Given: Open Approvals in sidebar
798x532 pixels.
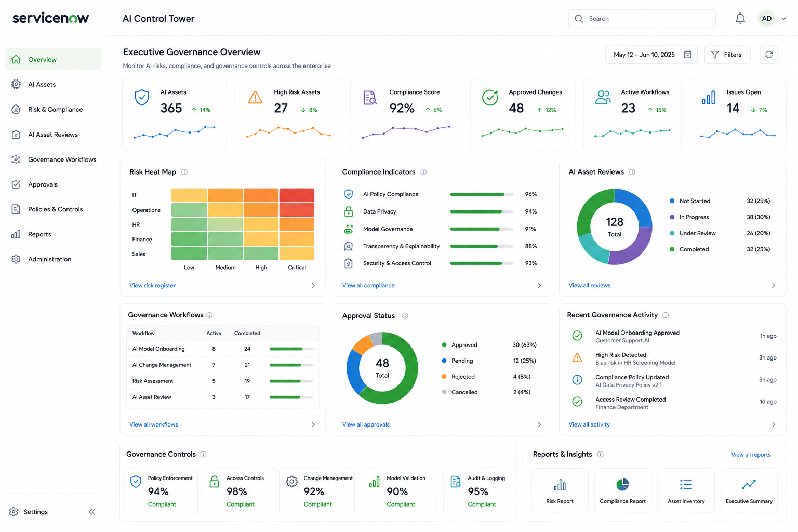Looking at the screenshot, I should pos(54,184).
